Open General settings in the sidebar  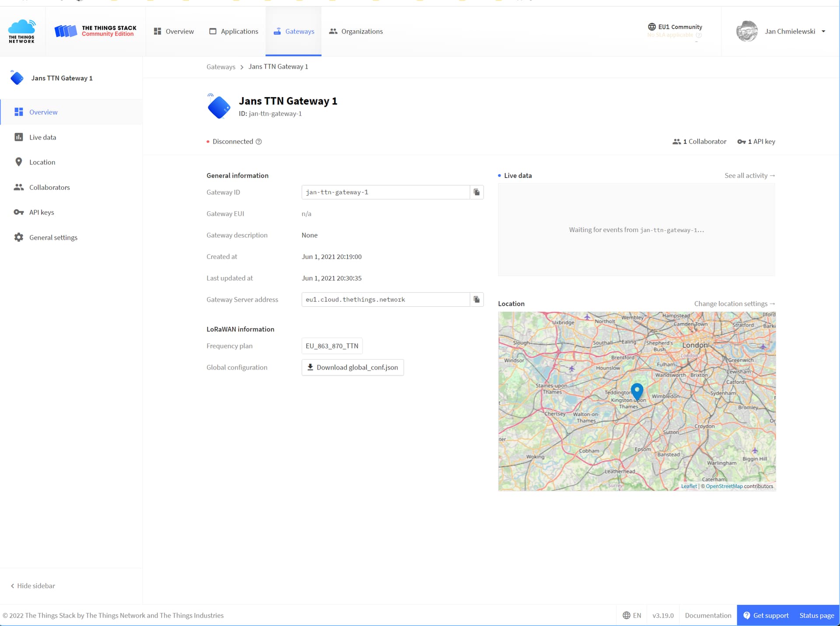[x=71, y=237]
